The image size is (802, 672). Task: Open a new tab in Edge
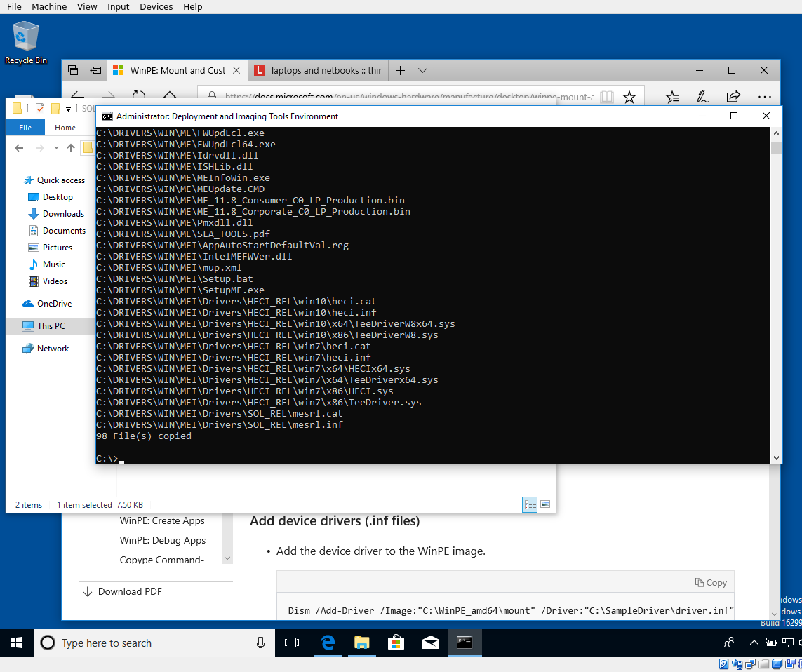(401, 71)
